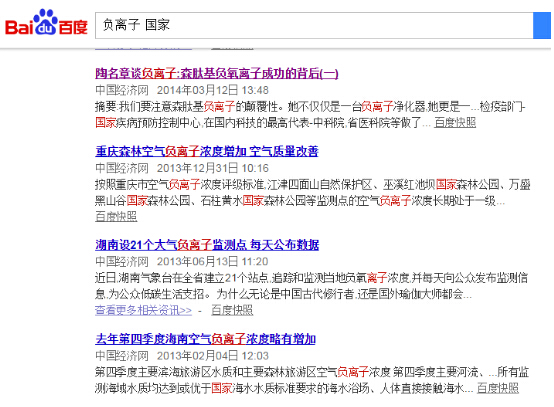Open result 陶名章谈负离子:森肽基负氧离子成功的背后(一)

217,73
